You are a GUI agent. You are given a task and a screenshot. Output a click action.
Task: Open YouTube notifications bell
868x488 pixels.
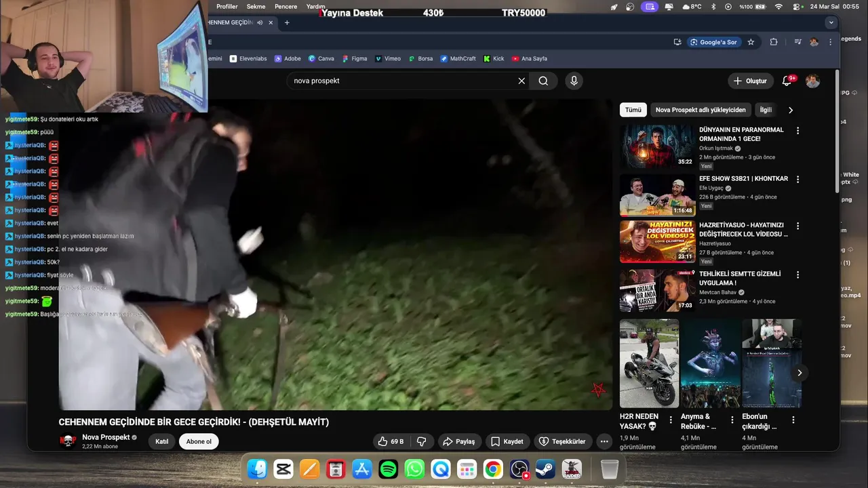pyautogui.click(x=787, y=81)
